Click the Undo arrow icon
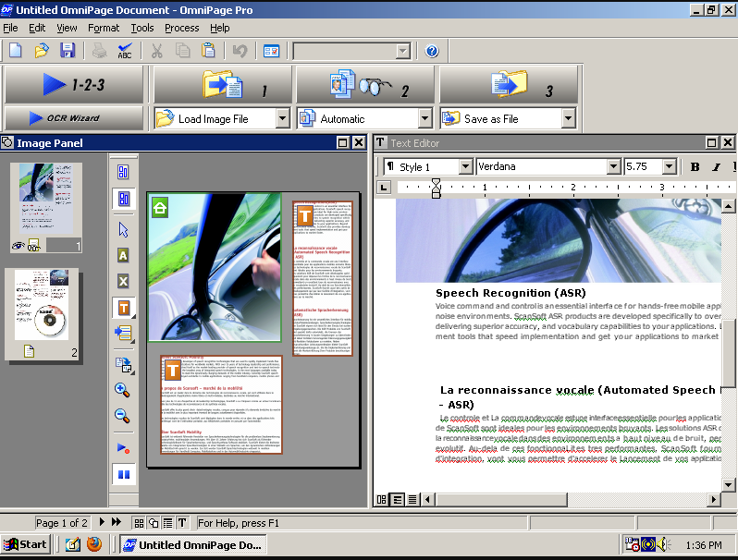This screenshot has height=560, width=738. coord(240,50)
